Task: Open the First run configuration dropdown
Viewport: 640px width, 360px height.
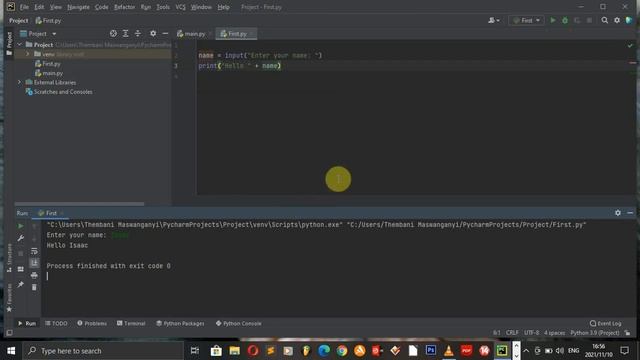Action: (527, 20)
